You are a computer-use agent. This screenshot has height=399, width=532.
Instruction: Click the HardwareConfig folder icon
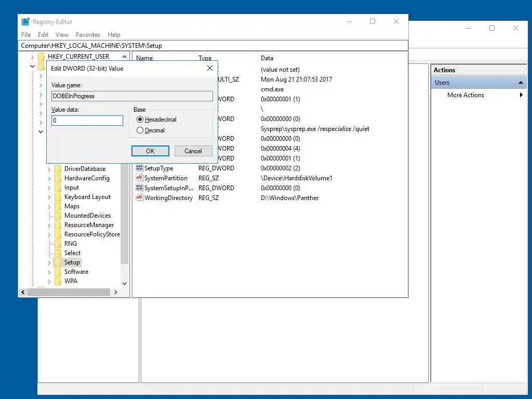pyautogui.click(x=58, y=178)
